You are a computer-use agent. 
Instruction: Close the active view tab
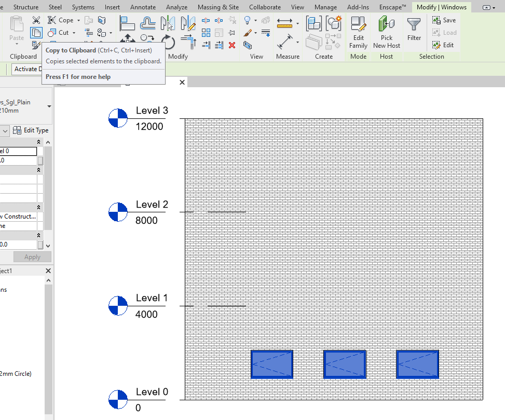pyautogui.click(x=182, y=83)
